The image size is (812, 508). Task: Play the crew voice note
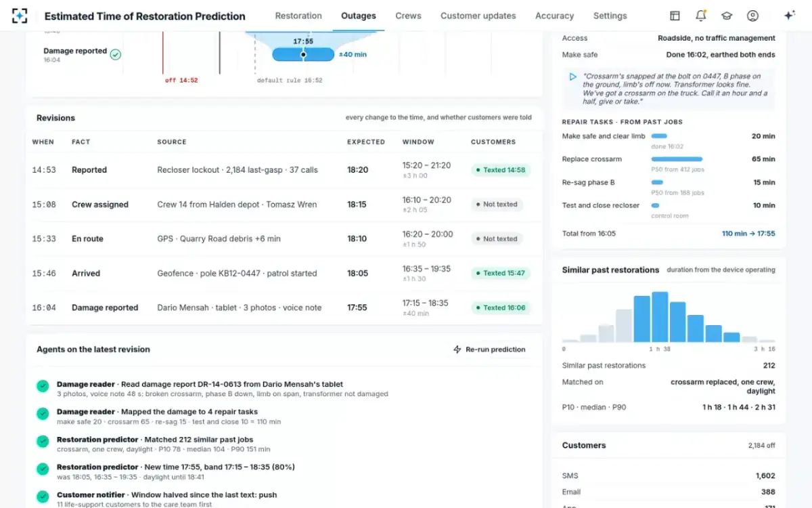573,77
